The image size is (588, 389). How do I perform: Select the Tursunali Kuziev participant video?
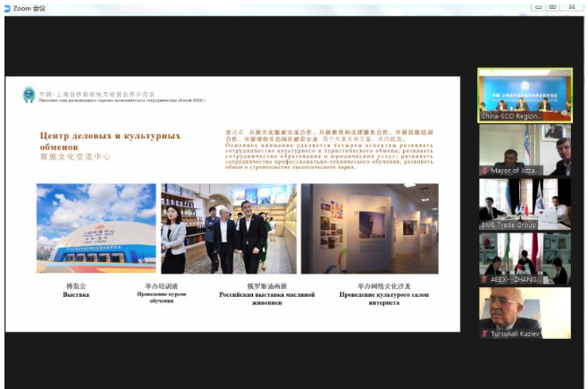(525, 311)
